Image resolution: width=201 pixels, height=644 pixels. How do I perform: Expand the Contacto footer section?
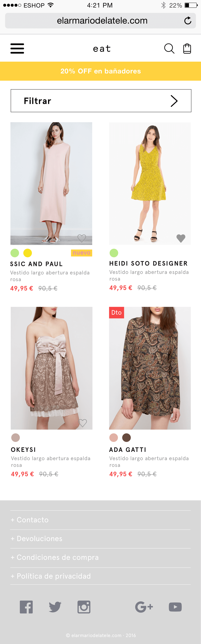click(100, 520)
